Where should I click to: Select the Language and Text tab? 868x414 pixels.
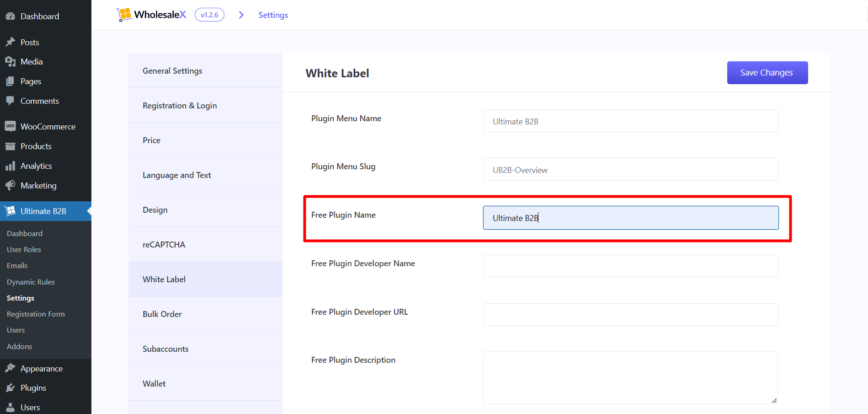[x=205, y=175]
